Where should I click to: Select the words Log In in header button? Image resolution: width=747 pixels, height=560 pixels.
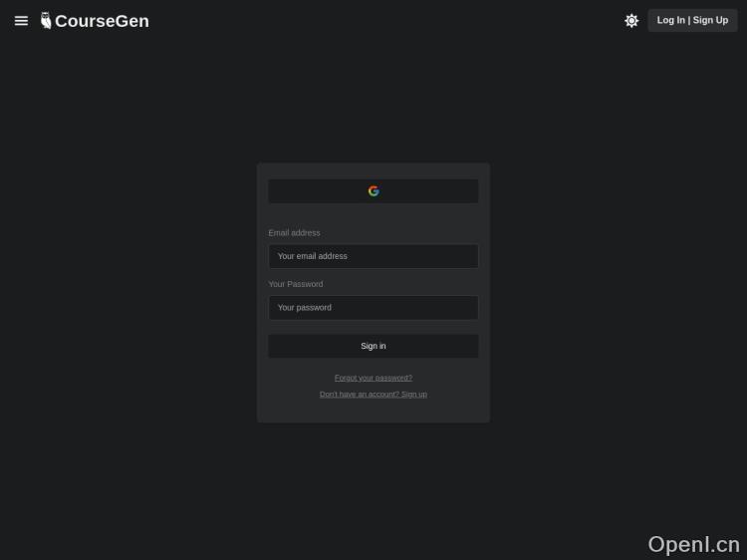pyautogui.click(x=670, y=20)
